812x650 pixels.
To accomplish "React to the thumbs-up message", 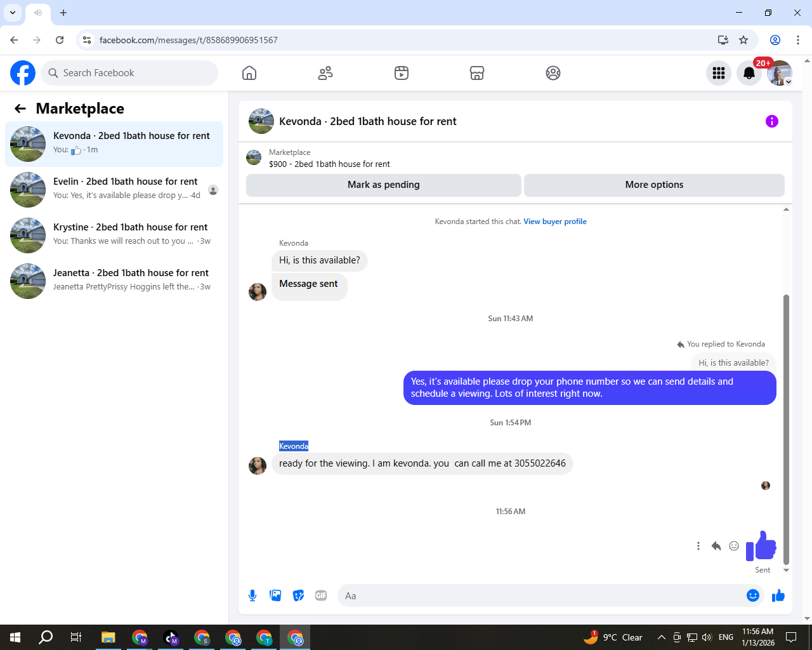I will pyautogui.click(x=734, y=546).
